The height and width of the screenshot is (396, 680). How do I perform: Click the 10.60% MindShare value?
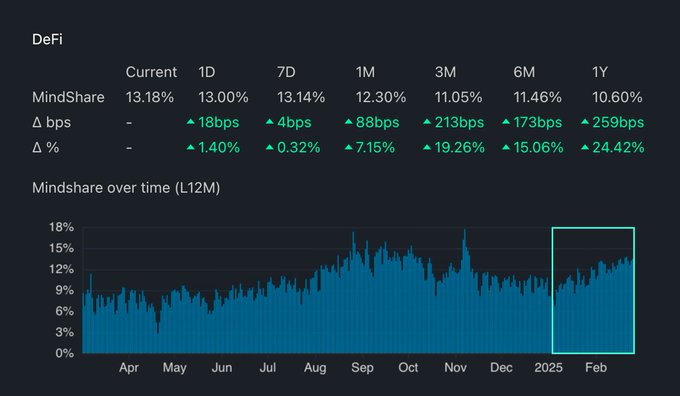617,97
